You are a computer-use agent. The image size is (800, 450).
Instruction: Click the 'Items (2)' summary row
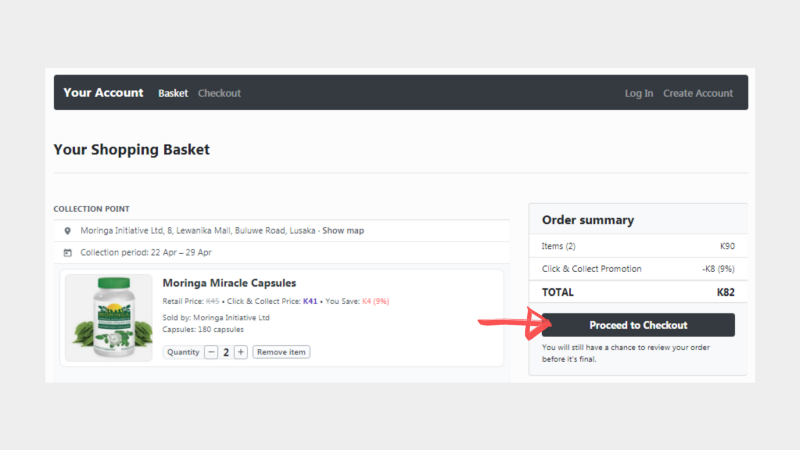638,246
